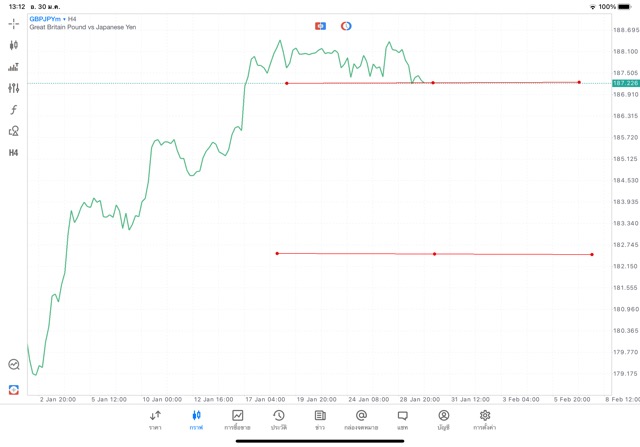Screen dimensions: 640x447
Task: Tap the H4 label in chart title
Action: click(x=72, y=19)
